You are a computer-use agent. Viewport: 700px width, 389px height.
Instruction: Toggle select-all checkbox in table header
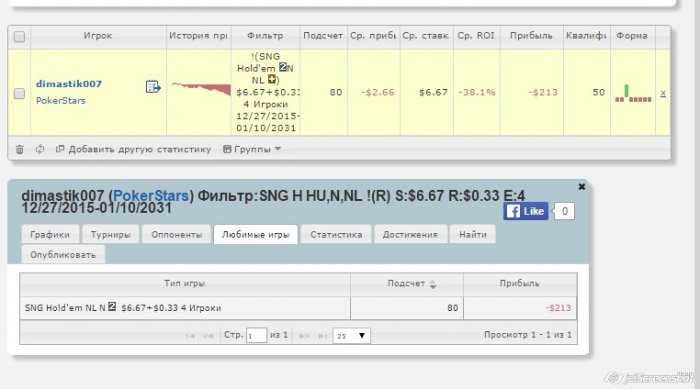(19, 37)
